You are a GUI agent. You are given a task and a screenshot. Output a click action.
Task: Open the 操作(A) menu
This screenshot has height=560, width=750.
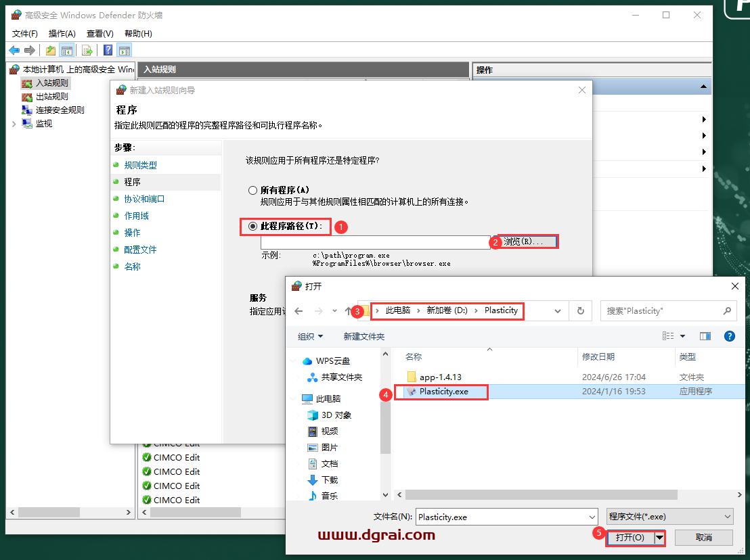click(62, 33)
